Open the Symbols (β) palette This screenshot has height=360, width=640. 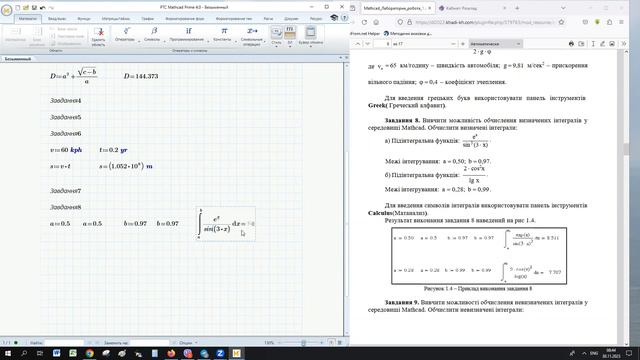[x=152, y=34]
